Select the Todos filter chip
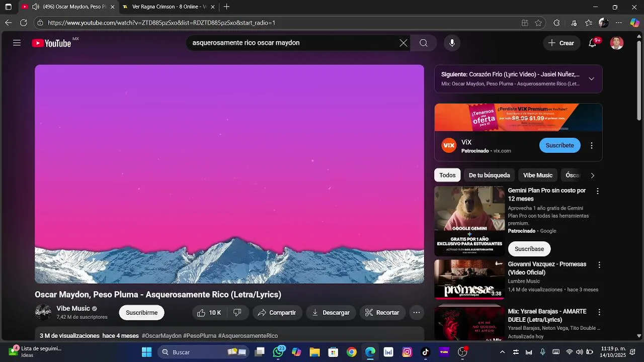This screenshot has width=644, height=362. (447, 175)
